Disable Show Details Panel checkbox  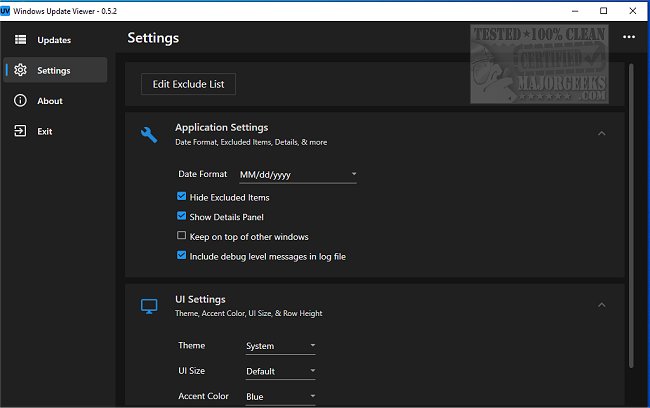[182, 217]
